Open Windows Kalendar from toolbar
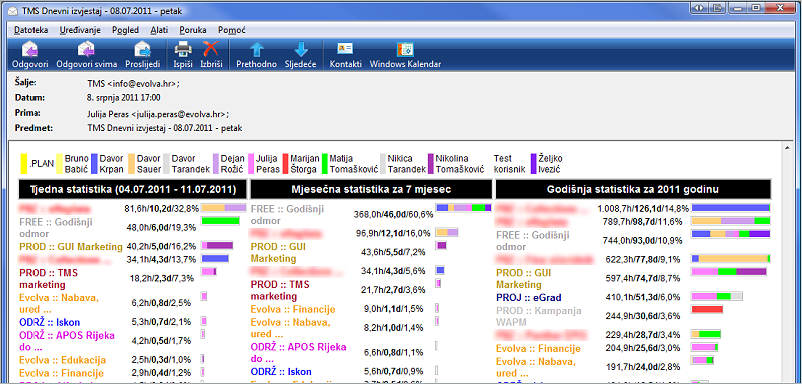The width and height of the screenshot is (802, 384). [x=405, y=49]
